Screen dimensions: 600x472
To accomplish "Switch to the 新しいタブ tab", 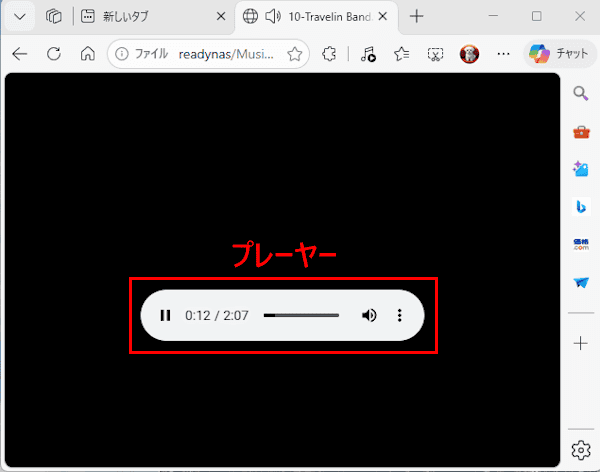I will [x=153, y=16].
